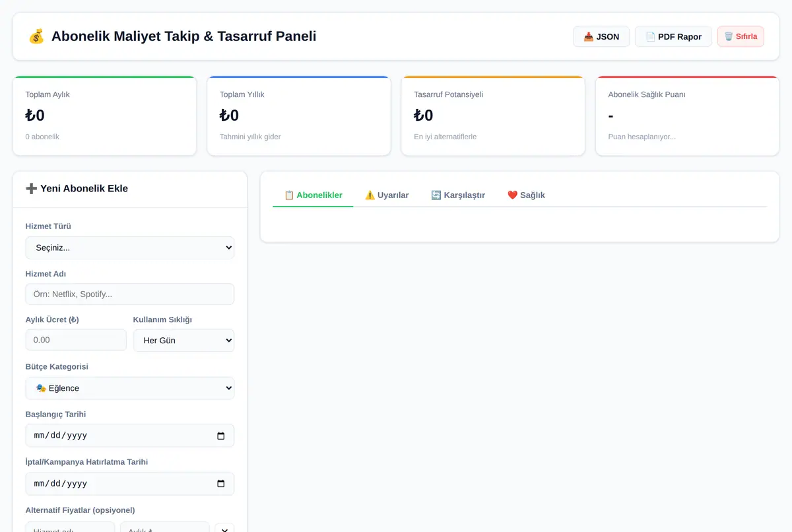792x532 pixels.
Task: Switch to the Abonelikler tab
Action: pos(313,195)
